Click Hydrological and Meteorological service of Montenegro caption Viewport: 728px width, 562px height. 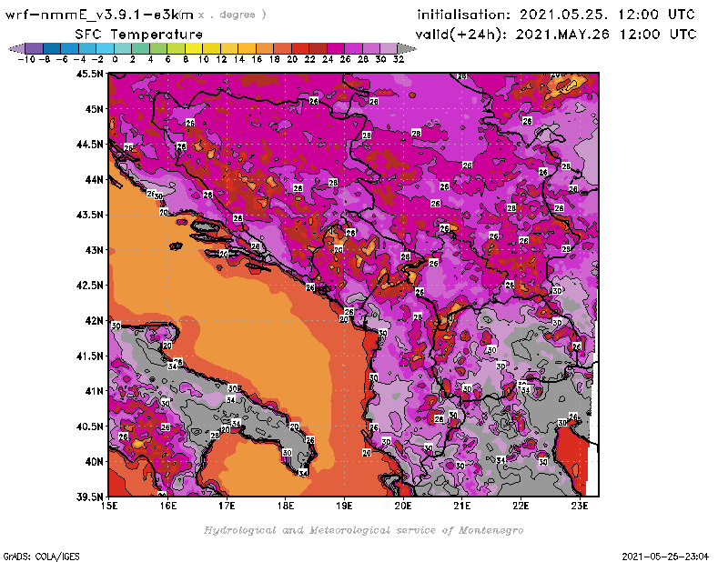click(x=363, y=530)
